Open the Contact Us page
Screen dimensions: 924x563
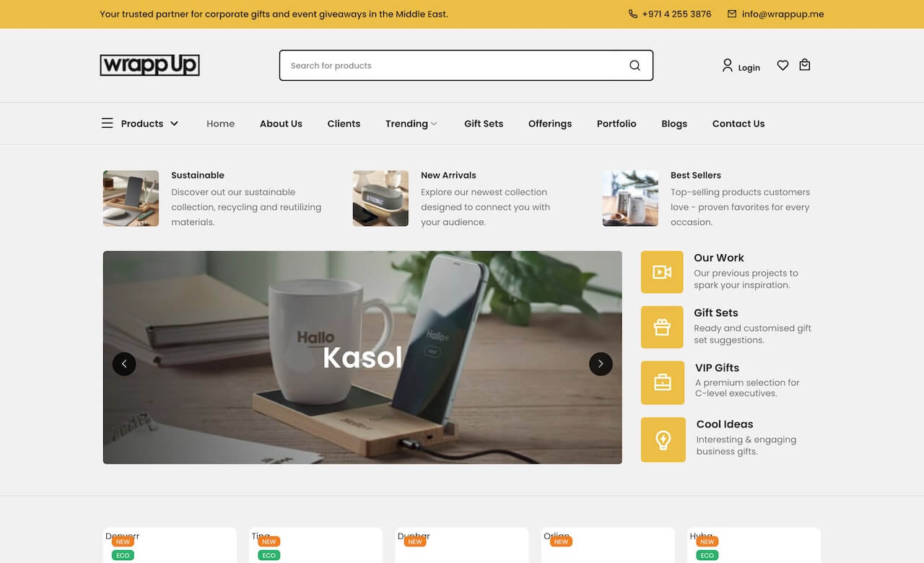(x=738, y=123)
